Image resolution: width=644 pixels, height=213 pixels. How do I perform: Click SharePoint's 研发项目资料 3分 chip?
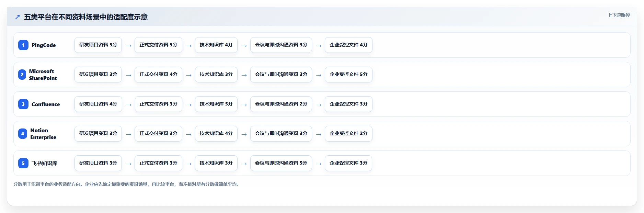(x=98, y=75)
